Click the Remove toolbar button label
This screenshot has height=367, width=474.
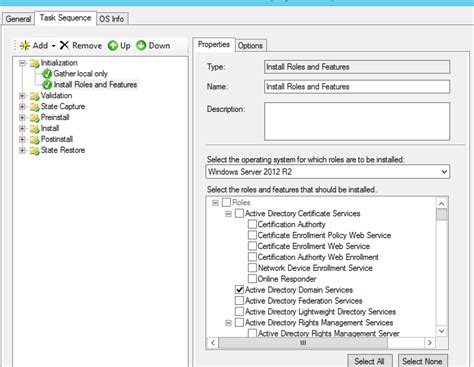click(x=87, y=46)
